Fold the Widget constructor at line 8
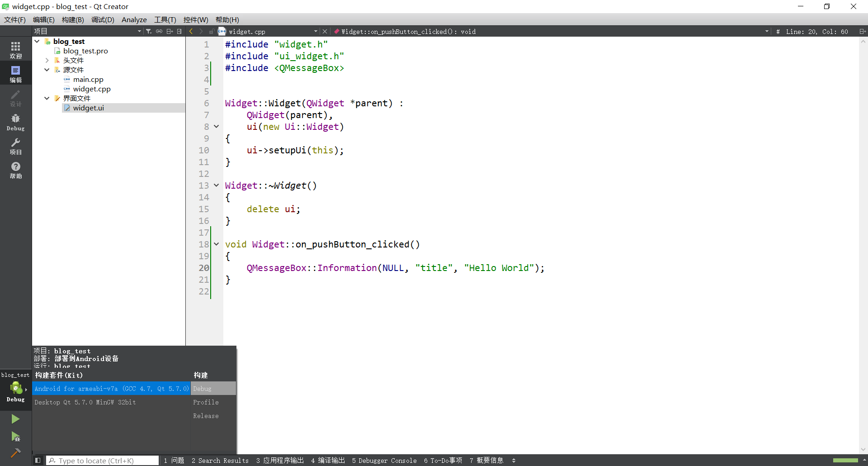Image resolution: width=868 pixels, height=466 pixels. pyautogui.click(x=217, y=127)
